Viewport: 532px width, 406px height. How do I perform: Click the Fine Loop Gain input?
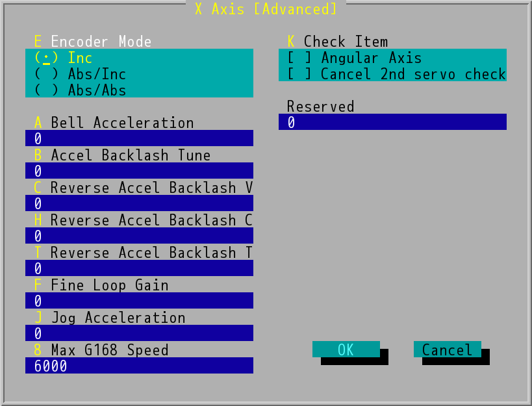click(139, 301)
